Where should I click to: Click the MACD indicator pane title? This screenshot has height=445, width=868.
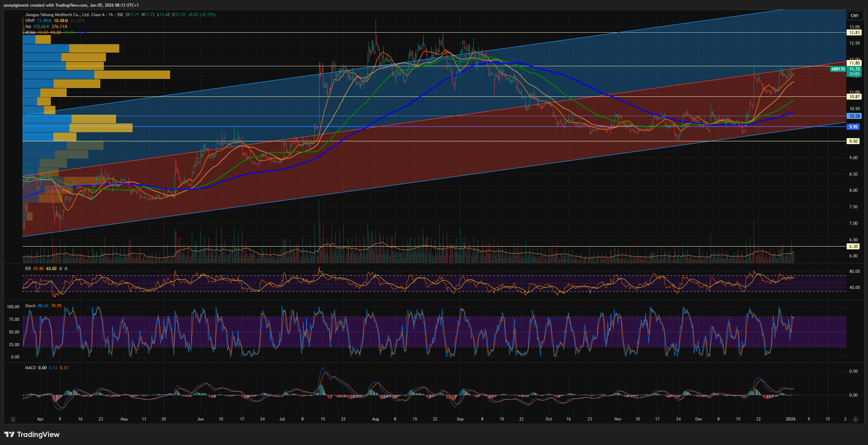tap(31, 368)
